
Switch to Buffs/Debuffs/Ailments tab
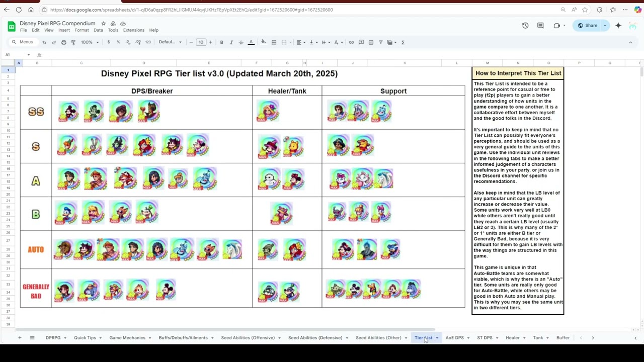coord(183,338)
